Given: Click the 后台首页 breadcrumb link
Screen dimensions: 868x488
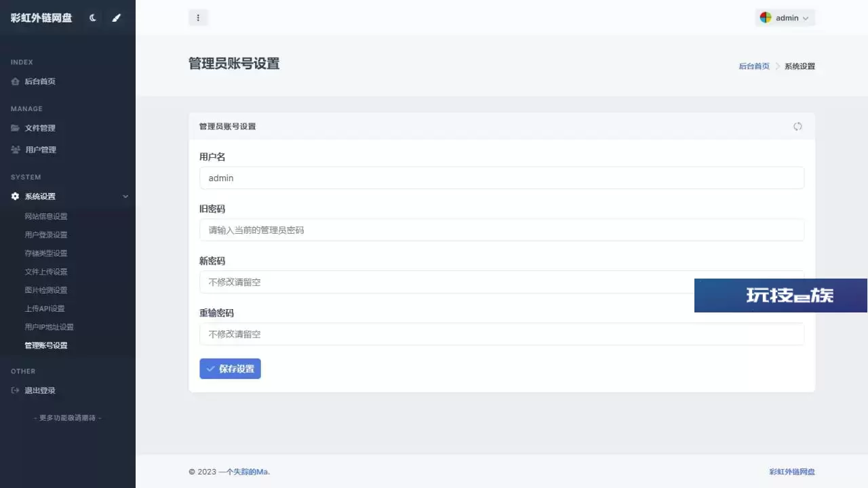Looking at the screenshot, I should [754, 66].
